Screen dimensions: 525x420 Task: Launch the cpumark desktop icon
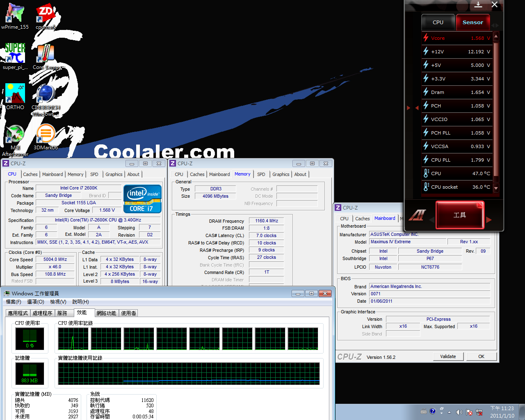[x=46, y=16]
